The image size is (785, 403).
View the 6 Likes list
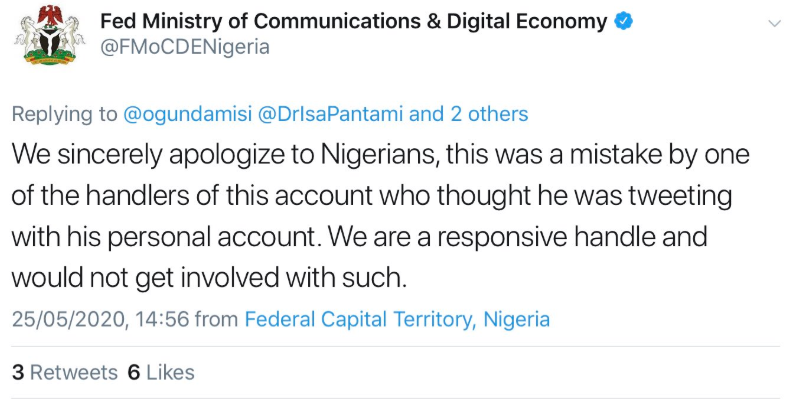pyautogui.click(x=161, y=372)
